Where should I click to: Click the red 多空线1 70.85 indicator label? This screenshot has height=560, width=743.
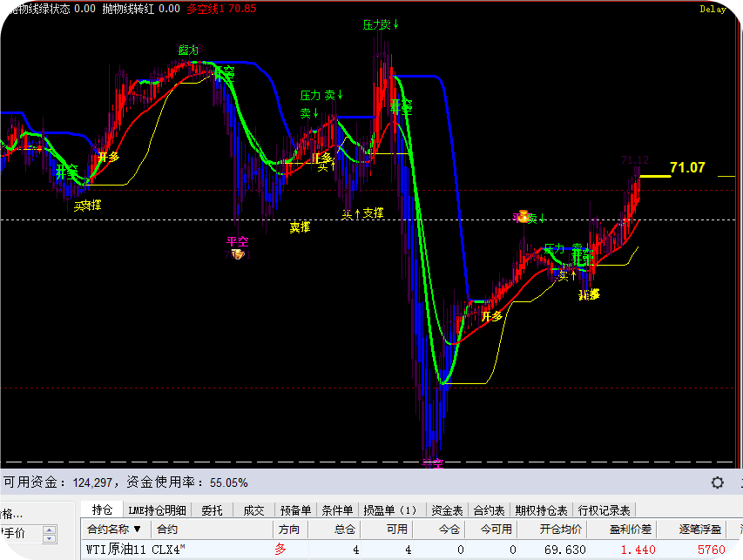point(221,9)
